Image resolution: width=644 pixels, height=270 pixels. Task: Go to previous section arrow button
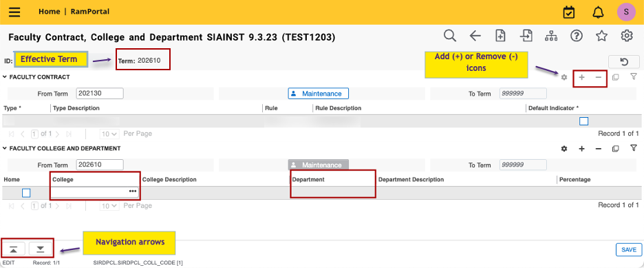[14, 249]
